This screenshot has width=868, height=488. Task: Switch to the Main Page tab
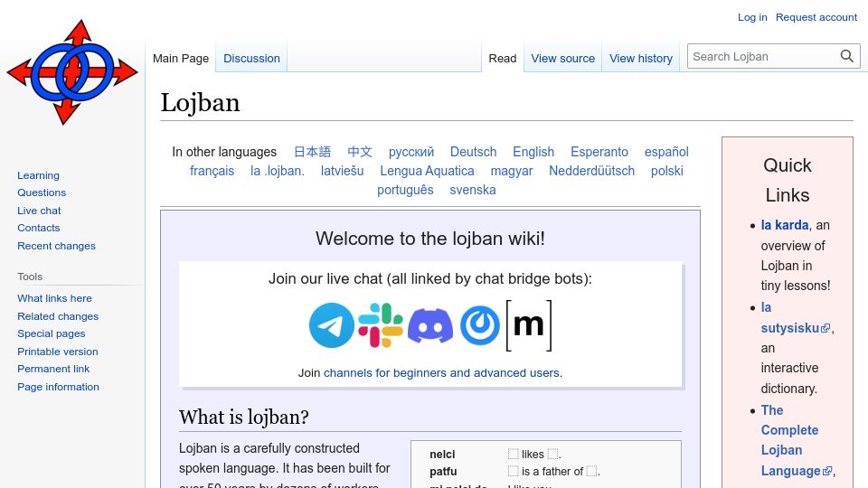click(181, 58)
